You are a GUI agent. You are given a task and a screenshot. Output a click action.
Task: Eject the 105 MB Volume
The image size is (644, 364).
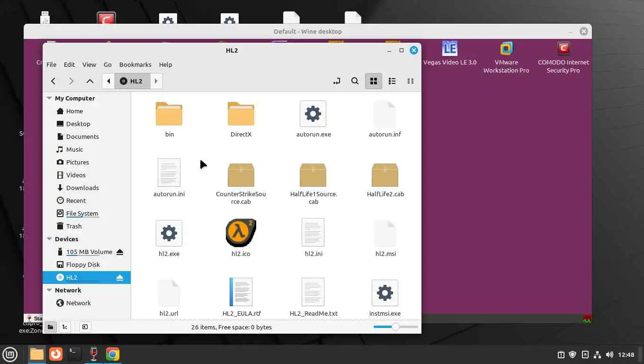pos(120,252)
